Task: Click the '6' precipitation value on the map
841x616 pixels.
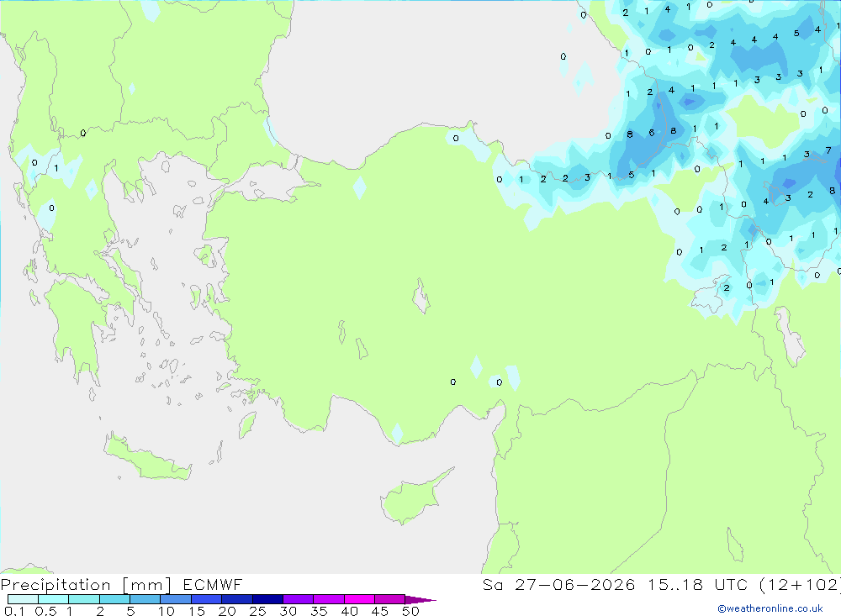Action: [x=652, y=133]
